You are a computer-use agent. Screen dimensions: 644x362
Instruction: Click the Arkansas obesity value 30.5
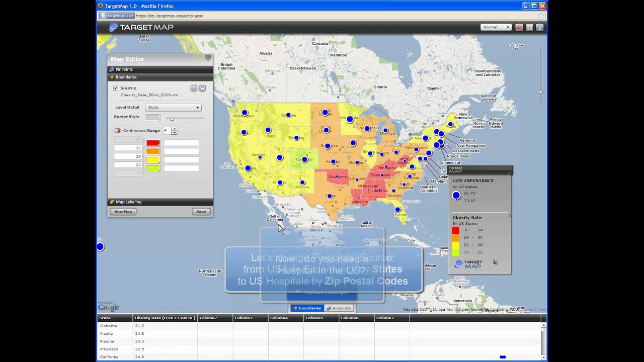tap(139, 349)
